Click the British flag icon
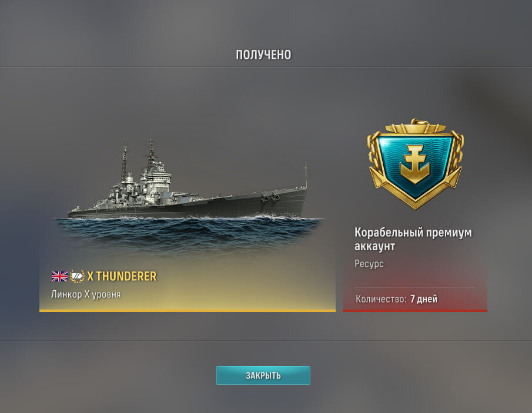Screen dimensions: 532x413 pyautogui.click(x=59, y=276)
